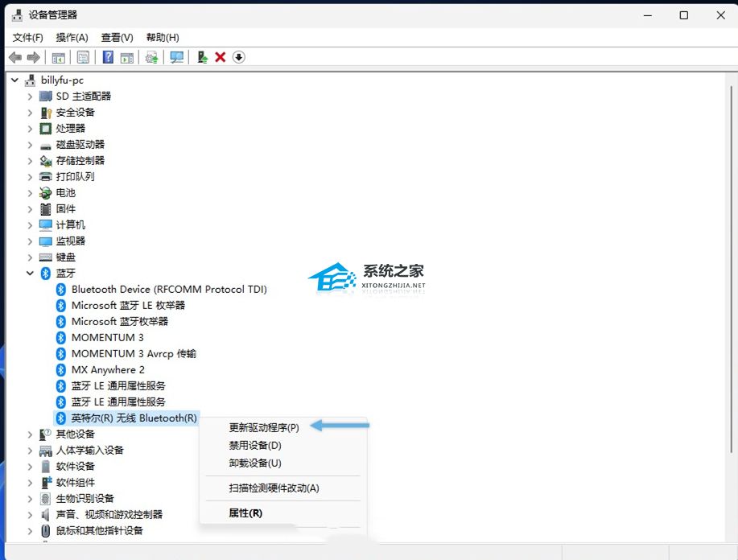The image size is (738, 560).
Task: Expand the 软件设备 category
Action: (30, 467)
